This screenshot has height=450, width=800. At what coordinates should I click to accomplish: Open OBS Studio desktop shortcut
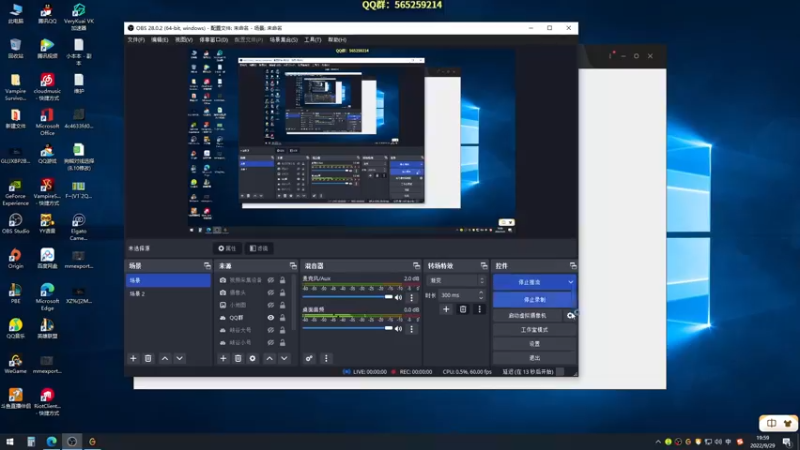15,223
